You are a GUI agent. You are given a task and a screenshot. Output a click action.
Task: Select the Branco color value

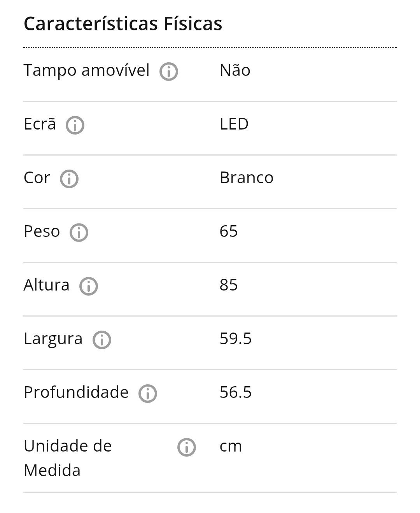click(x=247, y=178)
